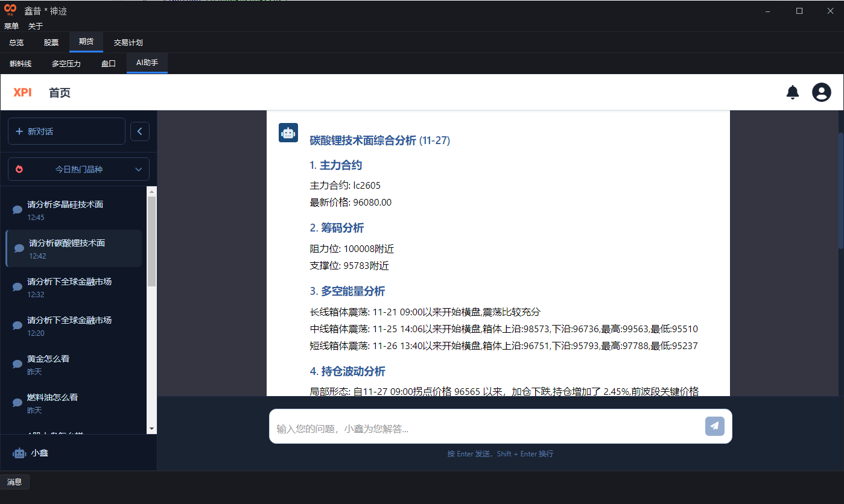Image resolution: width=844 pixels, height=504 pixels.
Task: Collapse the sidebar using the chevron button
Action: click(x=139, y=131)
